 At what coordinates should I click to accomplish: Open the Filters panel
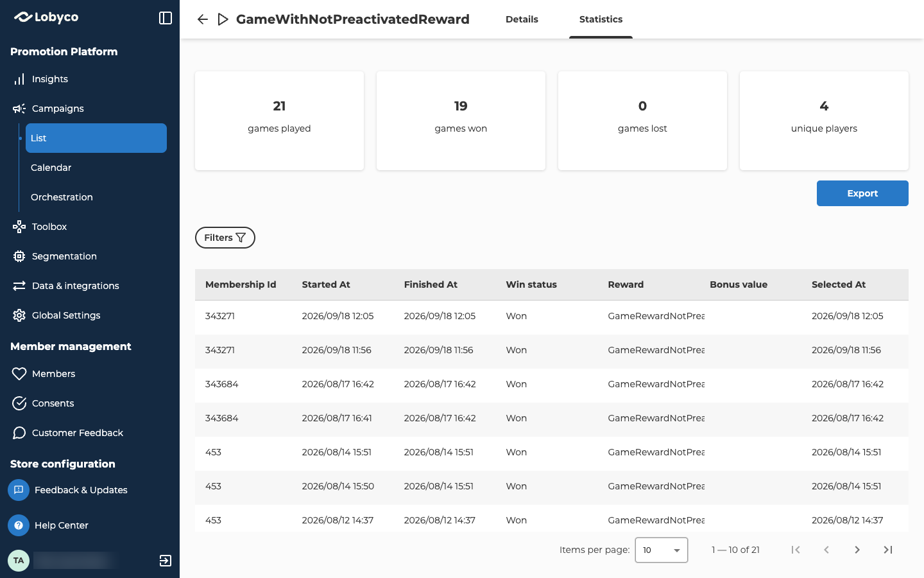(225, 238)
